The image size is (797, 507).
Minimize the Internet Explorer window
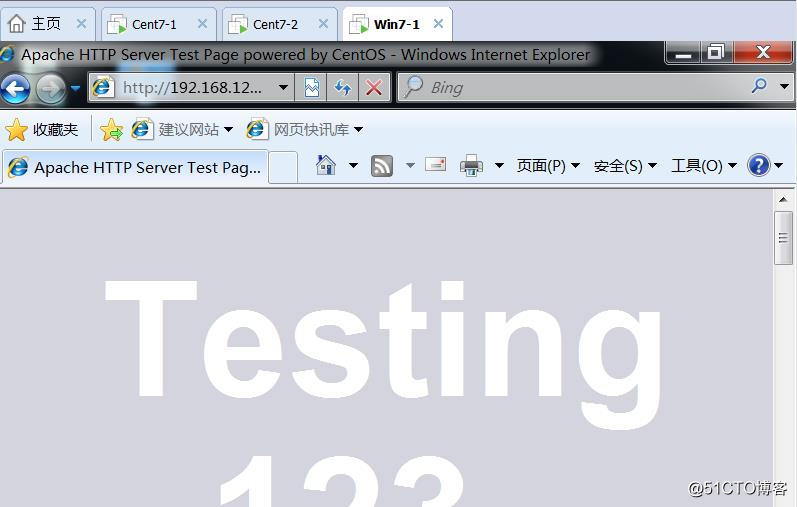pos(683,52)
